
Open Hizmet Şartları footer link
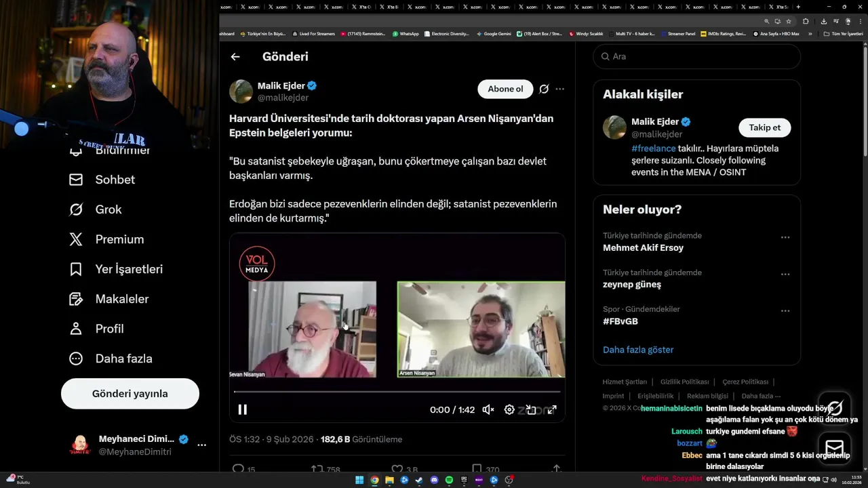pos(625,382)
